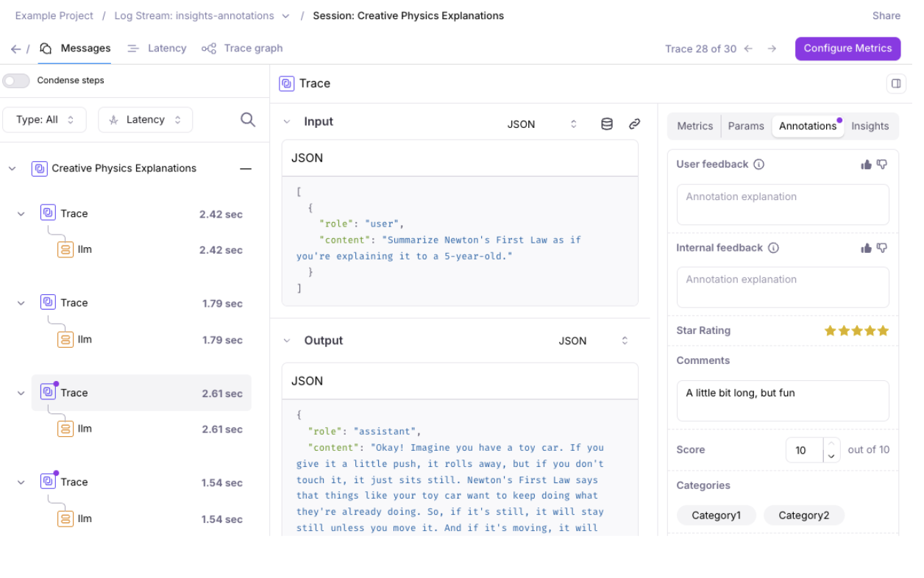
Task: Collapse the 1.54 sec Trace node
Action: click(21, 482)
